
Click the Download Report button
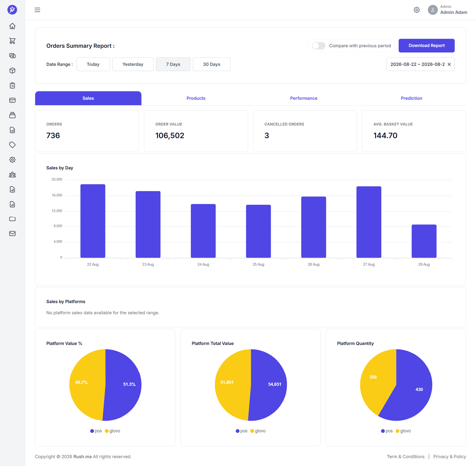tap(427, 45)
